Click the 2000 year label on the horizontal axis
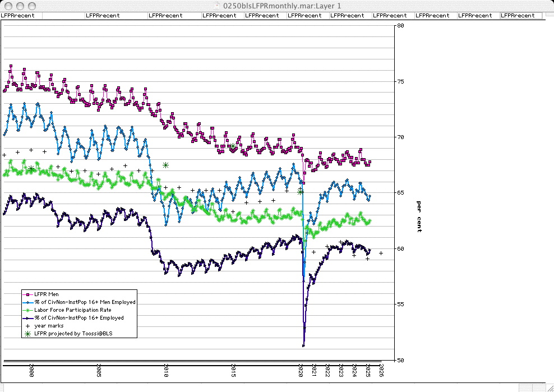Image resolution: width=554 pixels, height=392 pixels. pos(31,371)
